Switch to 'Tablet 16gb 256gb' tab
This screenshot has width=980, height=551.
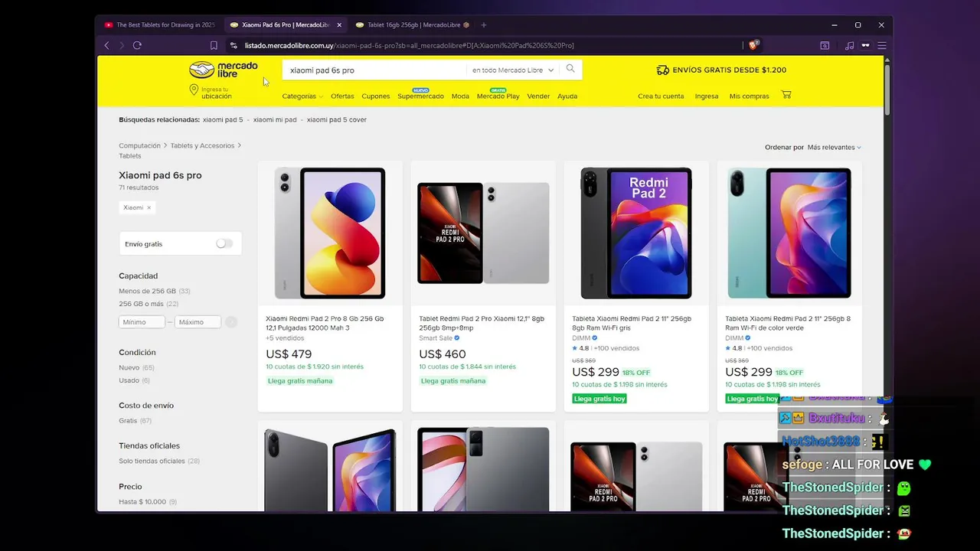[x=413, y=25]
